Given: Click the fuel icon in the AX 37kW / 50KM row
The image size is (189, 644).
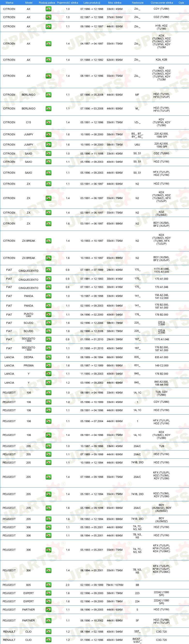Looking at the screenshot, I should (48, 17).
